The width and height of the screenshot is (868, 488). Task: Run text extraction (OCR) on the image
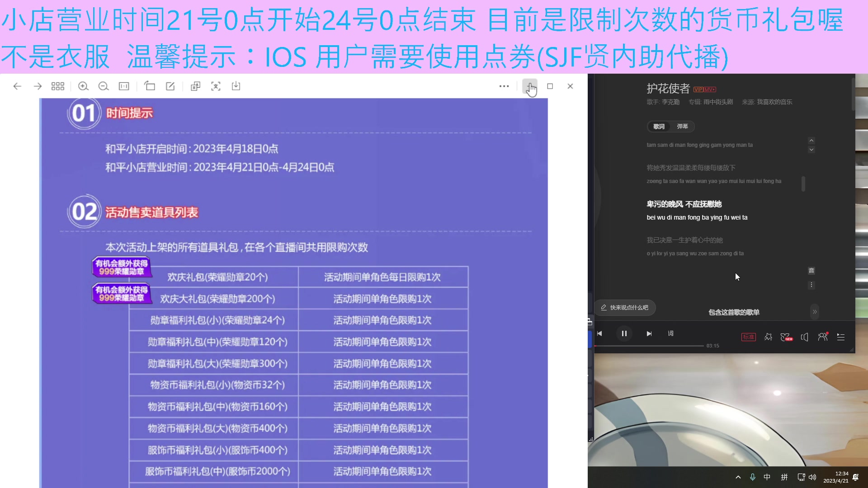click(216, 86)
